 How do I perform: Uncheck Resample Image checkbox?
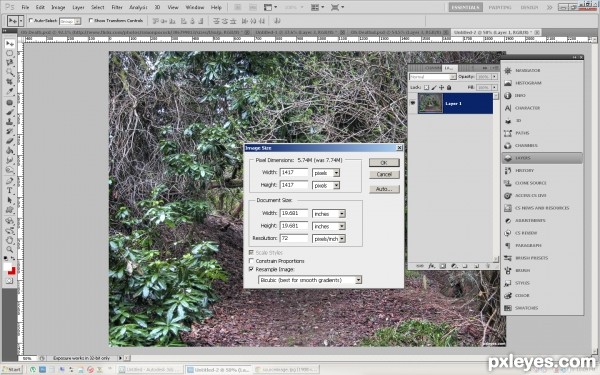(x=251, y=269)
